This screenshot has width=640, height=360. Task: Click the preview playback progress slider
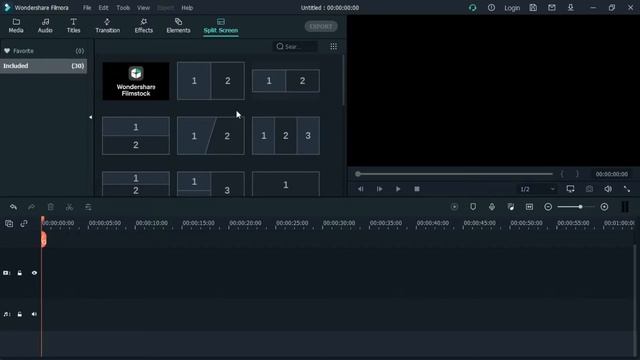(454, 174)
